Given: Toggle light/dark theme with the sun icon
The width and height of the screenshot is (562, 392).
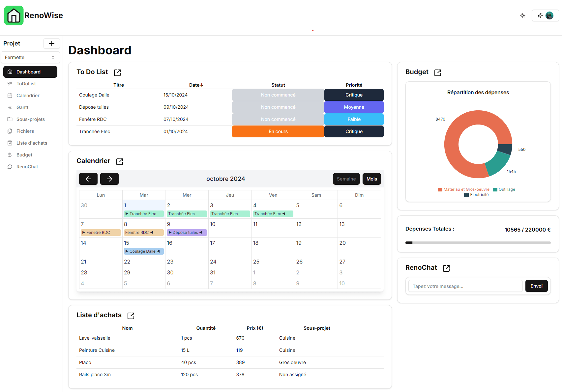Looking at the screenshot, I should [x=522, y=15].
